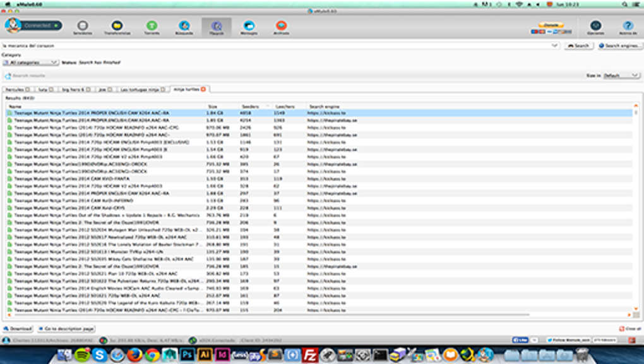This screenshot has width=644, height=364.
Task: Select the Out of the Shadows Repack row
Action: pos(319,215)
